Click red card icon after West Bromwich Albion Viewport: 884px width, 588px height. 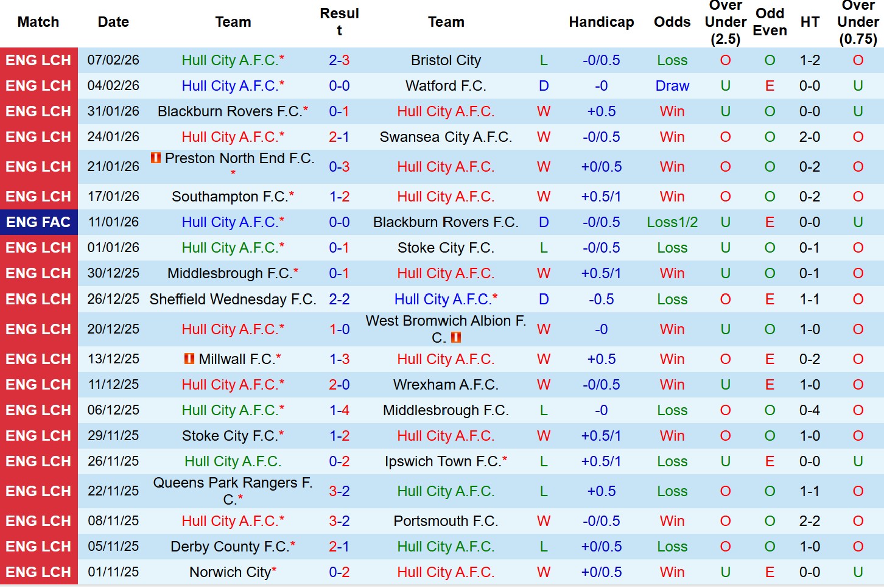[455, 337]
